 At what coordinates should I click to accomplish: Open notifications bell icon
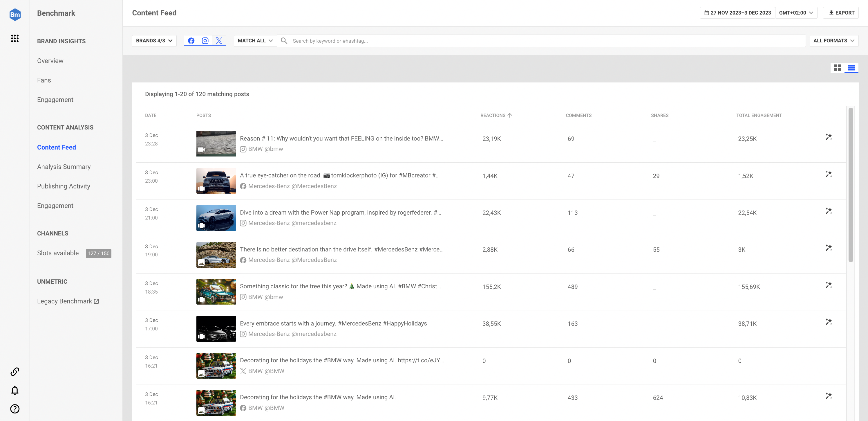click(x=15, y=390)
